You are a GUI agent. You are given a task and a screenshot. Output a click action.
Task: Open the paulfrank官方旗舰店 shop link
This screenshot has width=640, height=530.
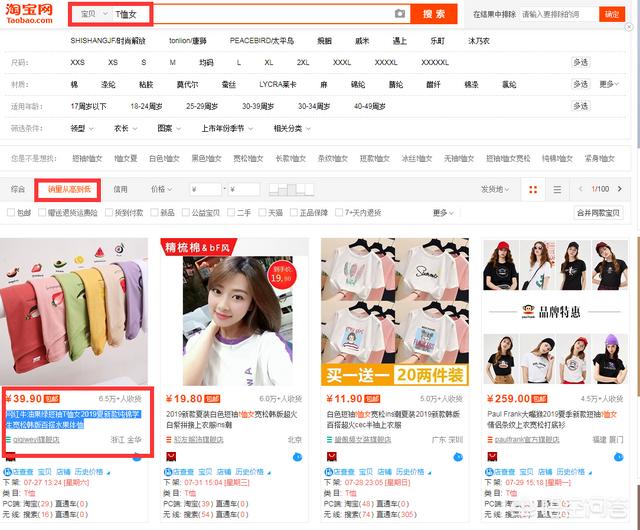(527, 440)
